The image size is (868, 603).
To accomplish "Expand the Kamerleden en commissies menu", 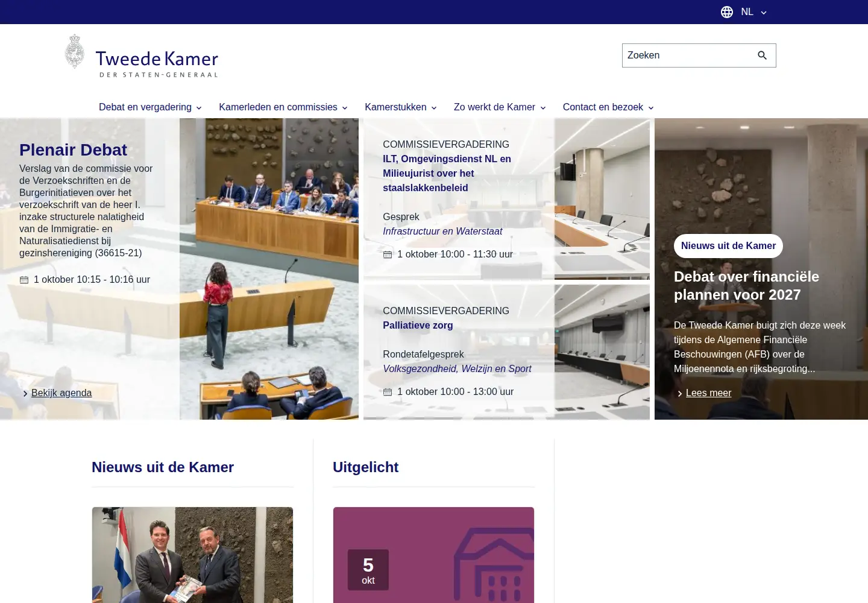I will 283,107.
